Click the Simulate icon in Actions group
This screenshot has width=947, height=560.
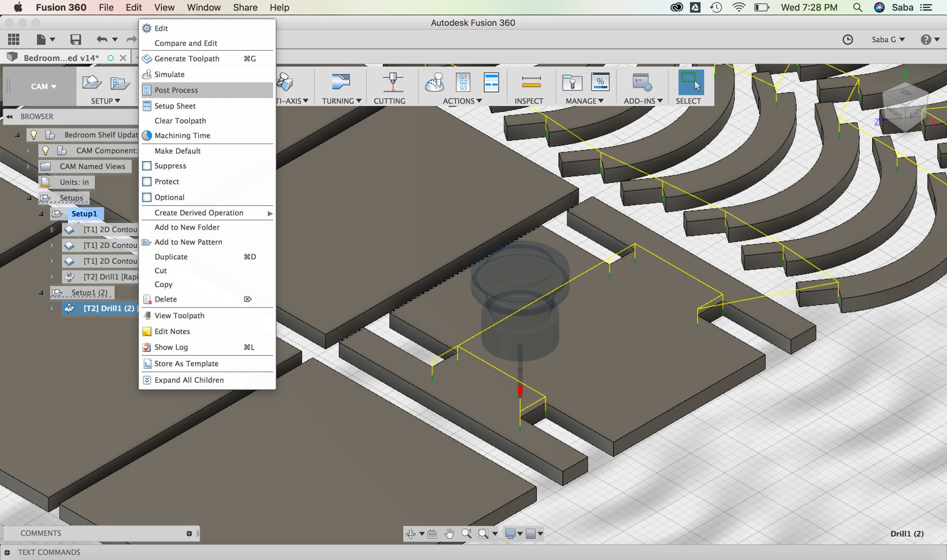coord(435,82)
